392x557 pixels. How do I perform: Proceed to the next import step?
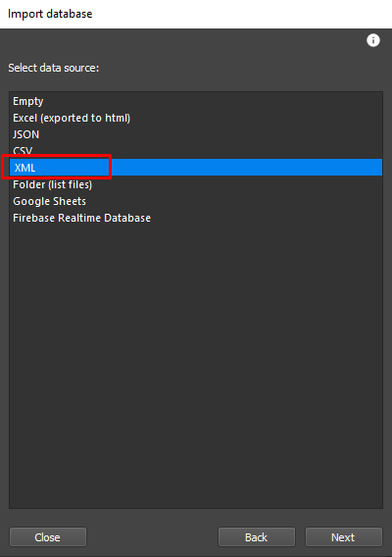coord(343,536)
